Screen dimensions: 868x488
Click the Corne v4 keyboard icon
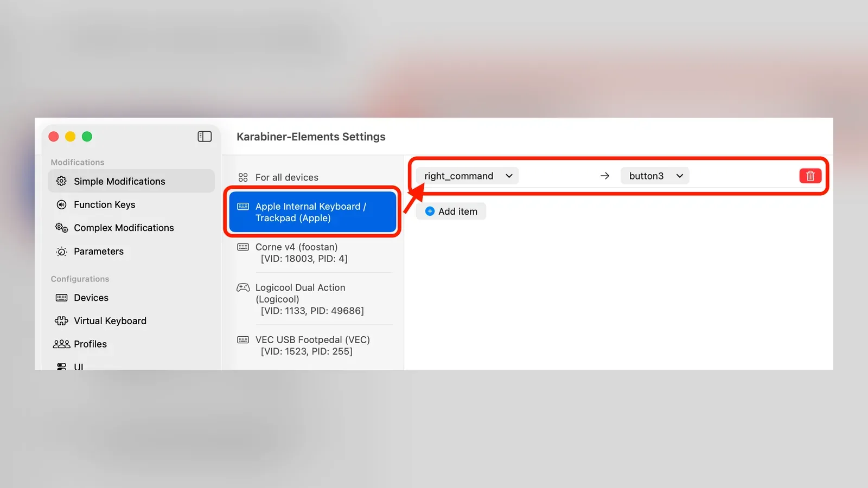click(243, 247)
